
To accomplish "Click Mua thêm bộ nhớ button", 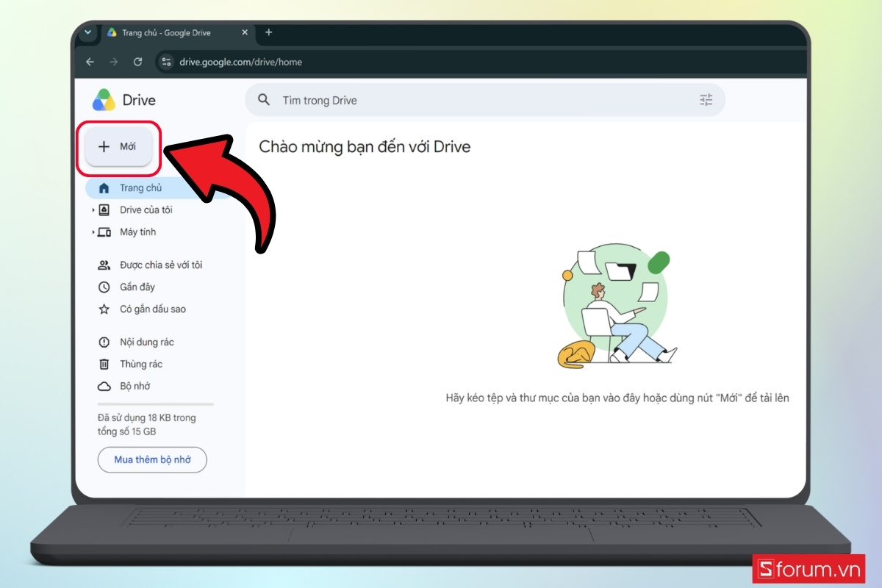I will (152, 460).
